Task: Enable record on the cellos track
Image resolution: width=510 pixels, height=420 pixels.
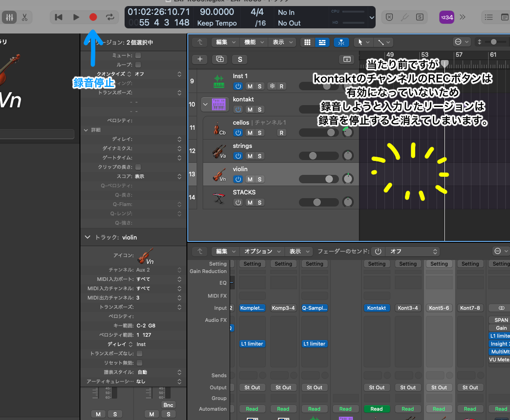Action: 281,133
